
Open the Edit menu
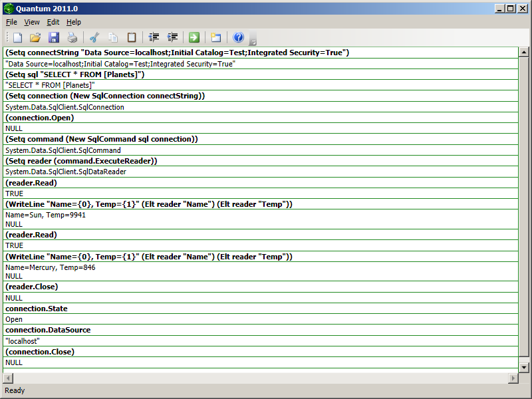pyautogui.click(x=53, y=22)
